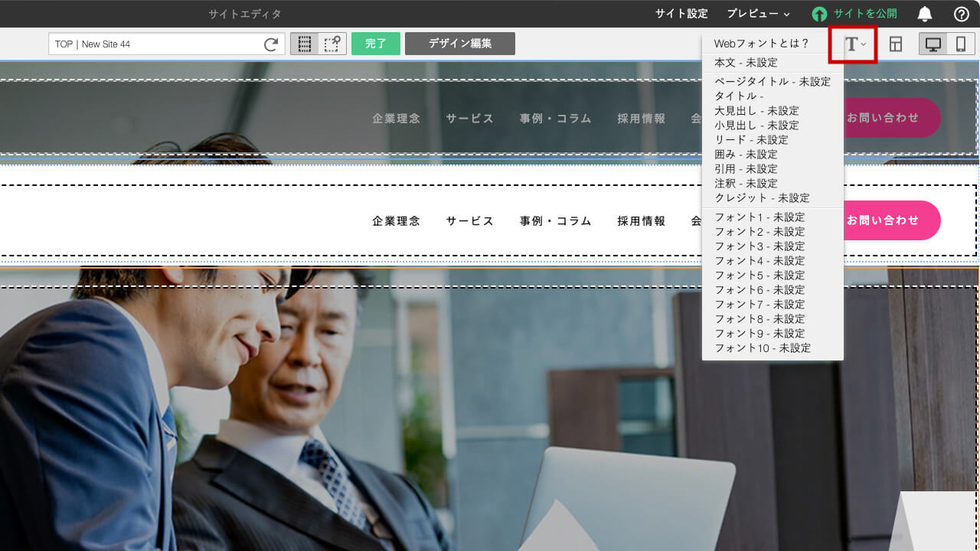Screen dimensions: 980x551
Task: Select フォント6 - 未設定
Action: click(759, 289)
